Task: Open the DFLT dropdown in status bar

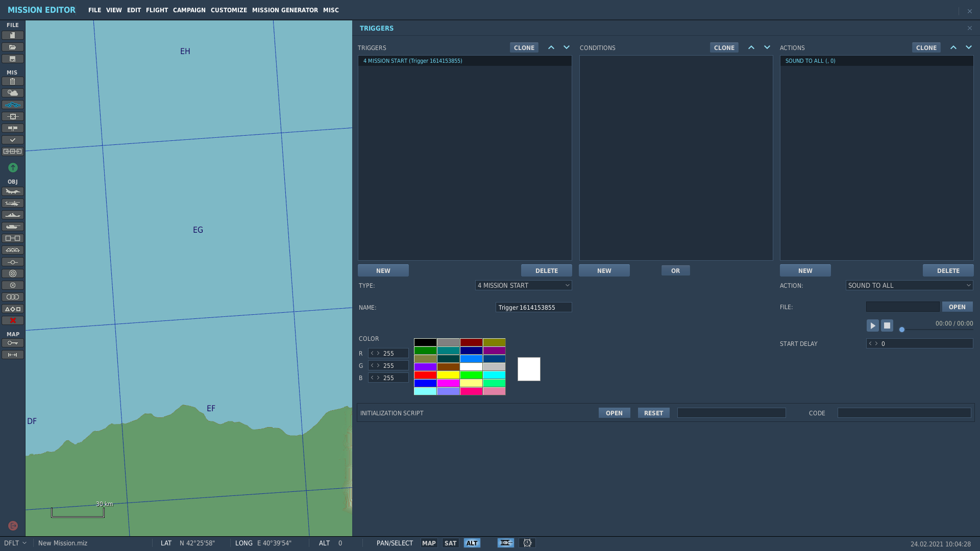Action: pos(15,543)
